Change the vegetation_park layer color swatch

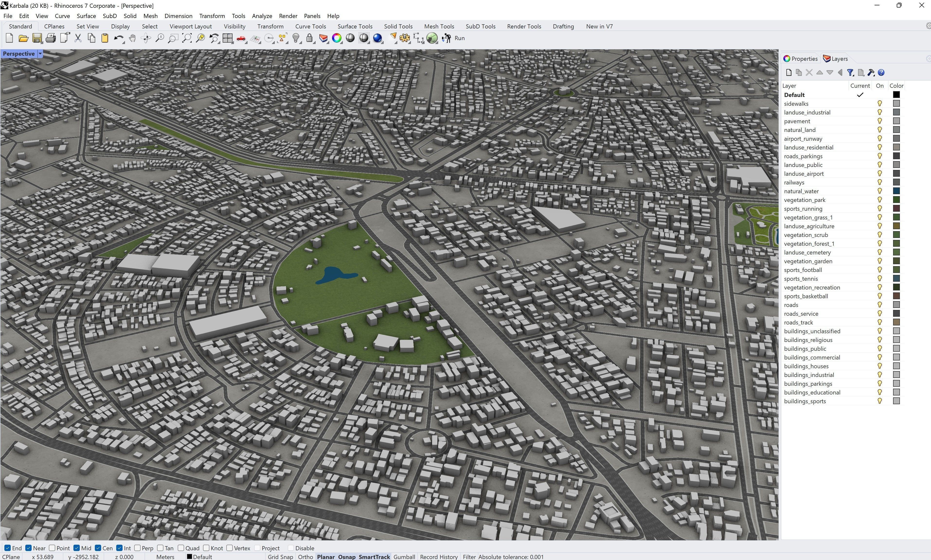pyautogui.click(x=896, y=200)
